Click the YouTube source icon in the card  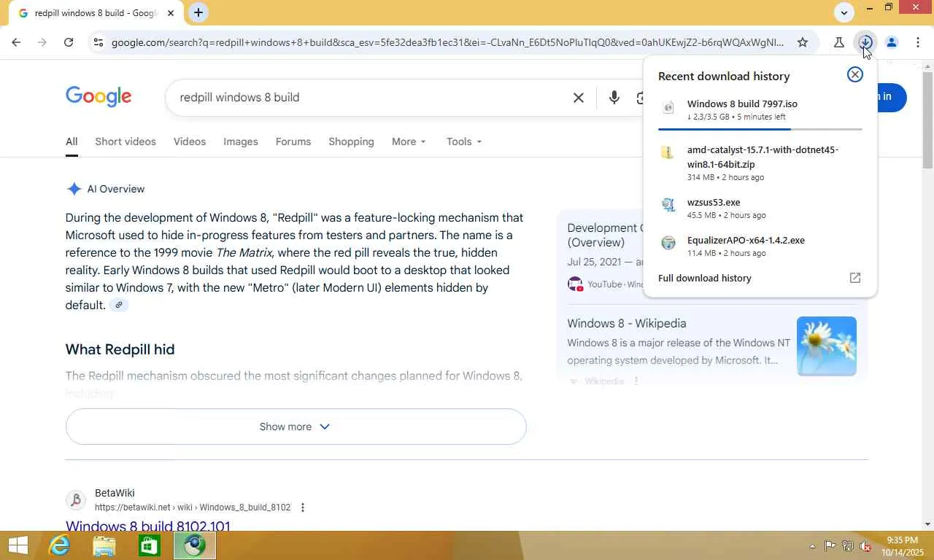click(575, 284)
